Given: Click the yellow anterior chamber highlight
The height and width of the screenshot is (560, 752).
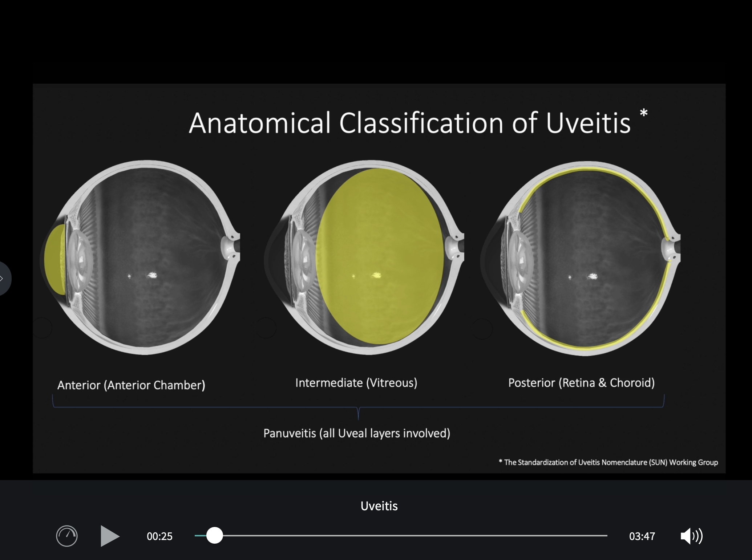Looking at the screenshot, I should [54, 259].
